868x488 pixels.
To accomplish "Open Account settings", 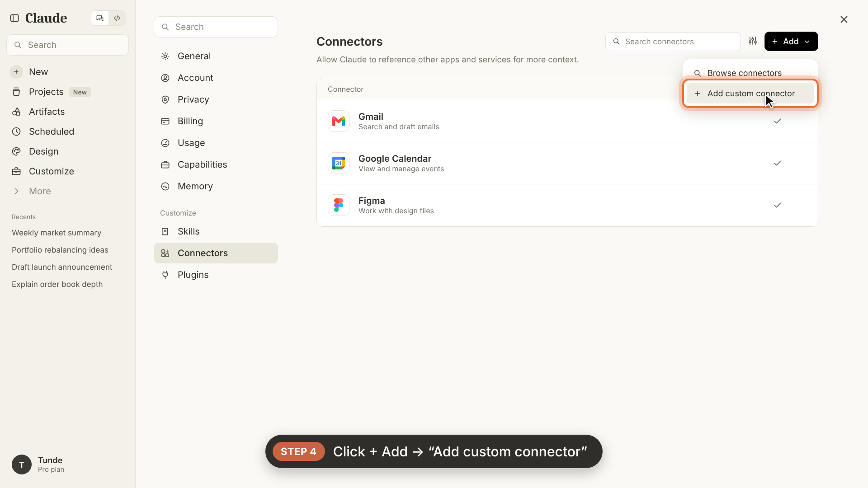I will (216, 78).
